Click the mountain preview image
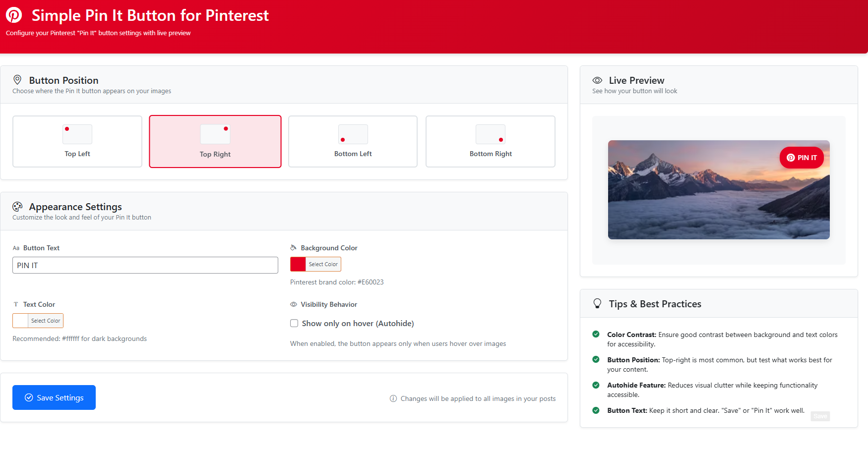868x450 pixels. pos(719,190)
